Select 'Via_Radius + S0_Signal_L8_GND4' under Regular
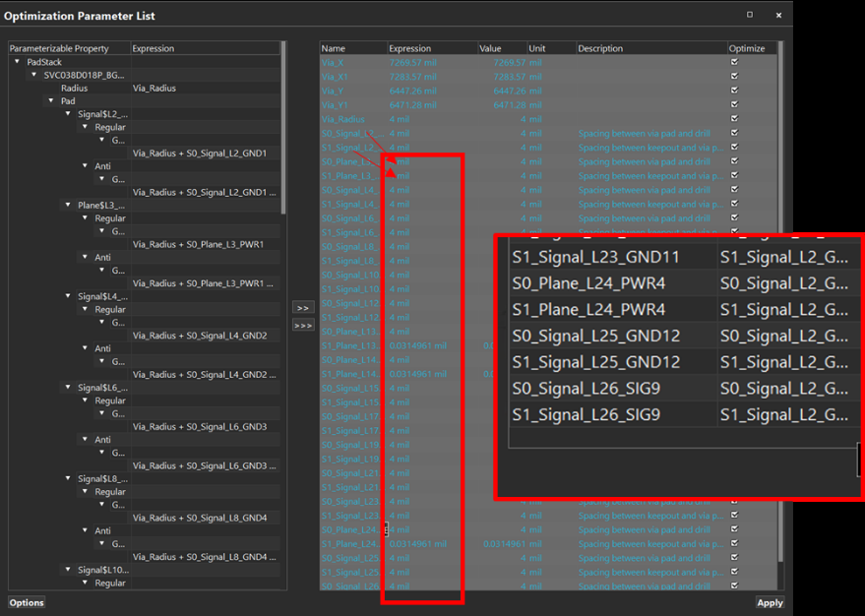The width and height of the screenshot is (865, 616). [200, 518]
